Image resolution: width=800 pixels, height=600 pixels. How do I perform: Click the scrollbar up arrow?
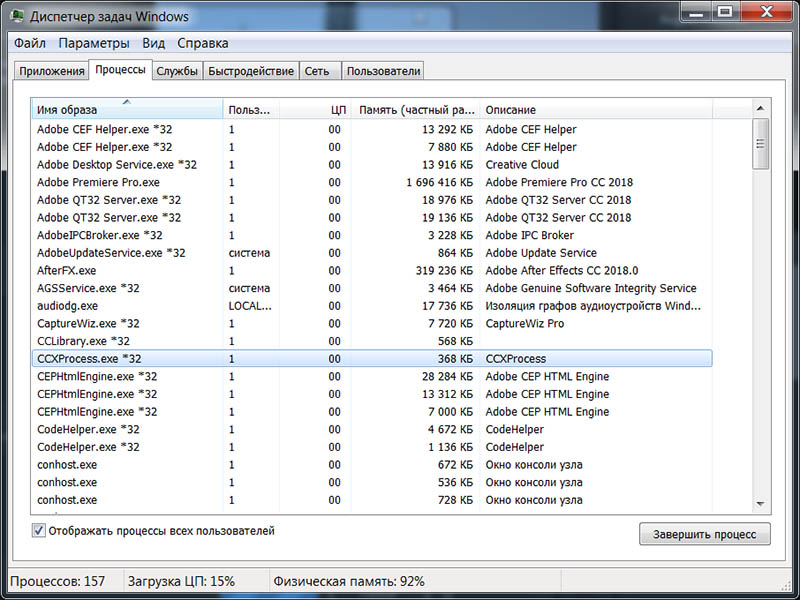coord(760,108)
